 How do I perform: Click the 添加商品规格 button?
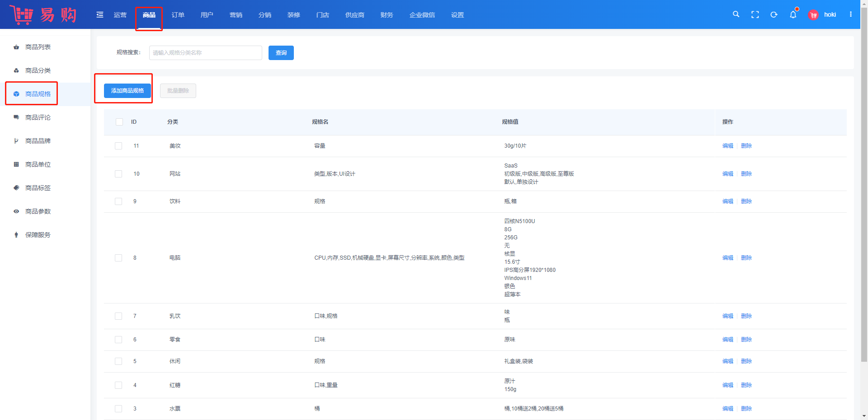point(127,91)
